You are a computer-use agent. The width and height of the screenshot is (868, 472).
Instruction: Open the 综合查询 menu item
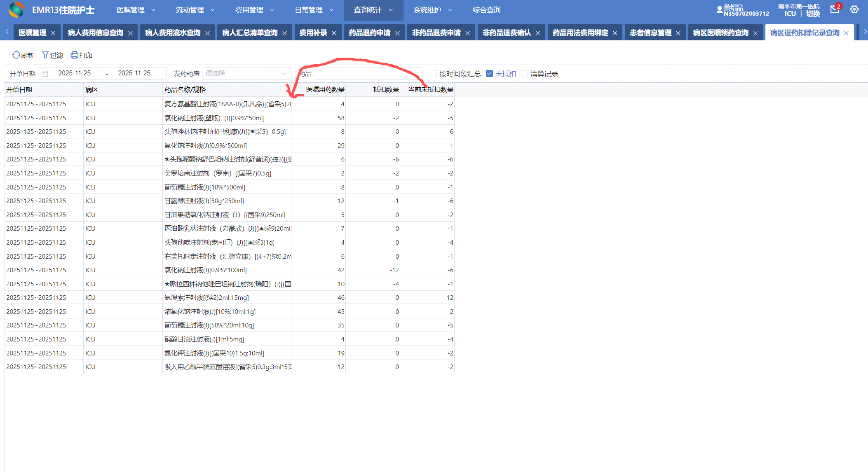pos(486,10)
